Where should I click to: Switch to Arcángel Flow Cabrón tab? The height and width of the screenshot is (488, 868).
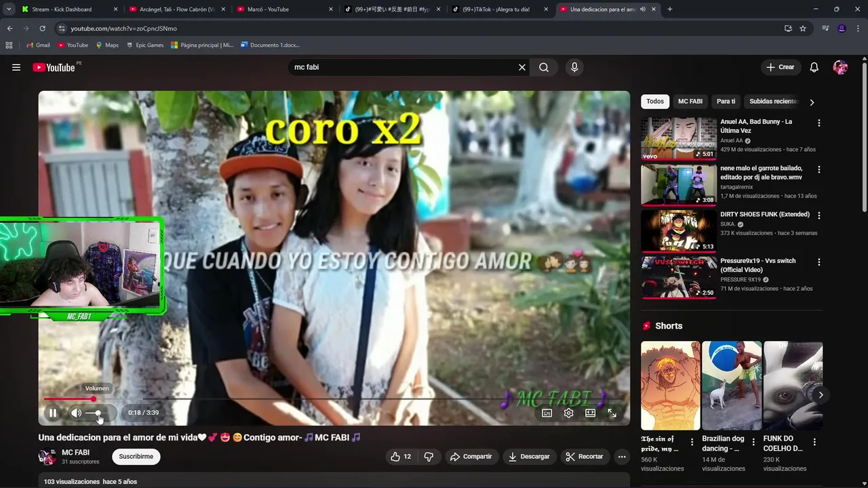coord(178,9)
